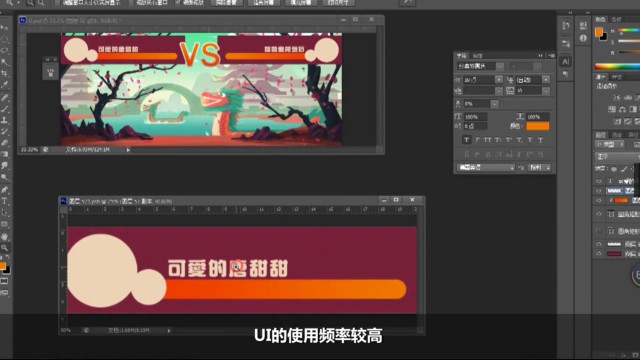Toggle Quick Mask mode icon
This screenshot has width=640, height=360.
pos(4,281)
